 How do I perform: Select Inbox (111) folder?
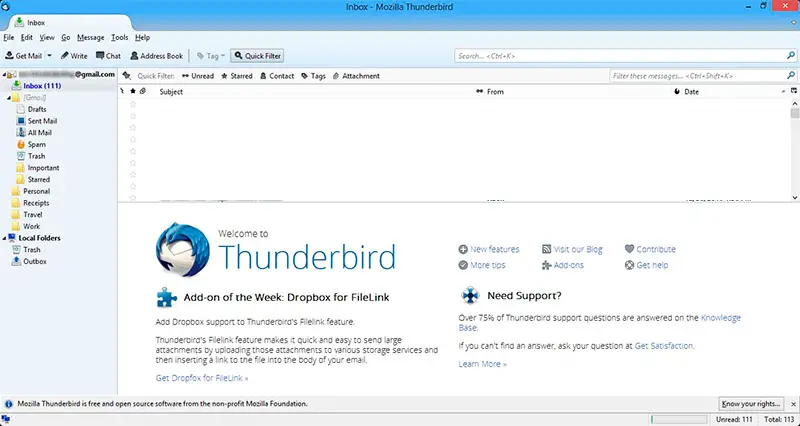pyautogui.click(x=42, y=86)
